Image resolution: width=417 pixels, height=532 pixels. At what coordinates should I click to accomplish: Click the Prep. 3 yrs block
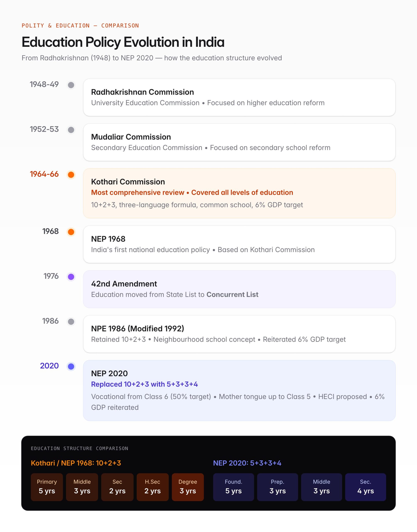click(278, 487)
